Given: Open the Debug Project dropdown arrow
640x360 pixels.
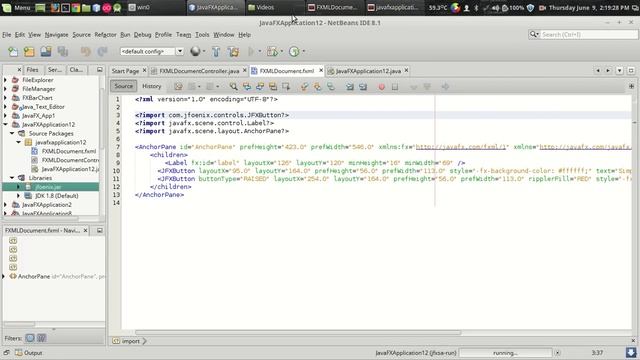Looking at the screenshot, I should (x=282, y=51).
